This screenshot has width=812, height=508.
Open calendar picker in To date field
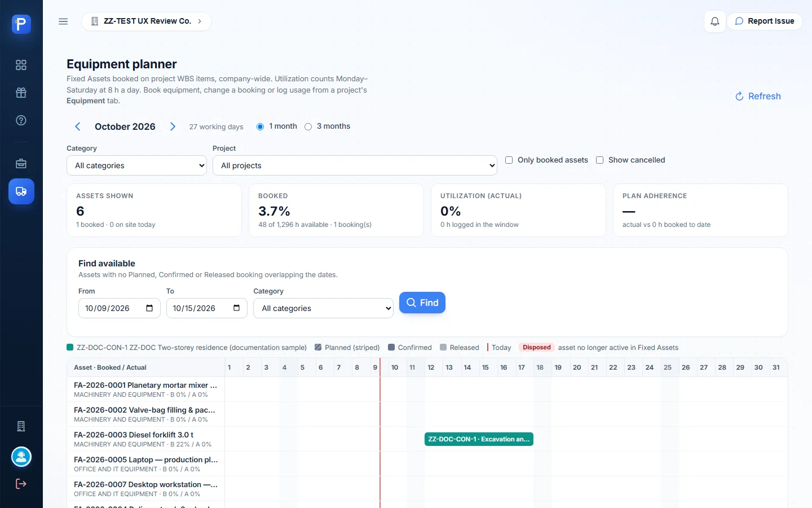[236, 308]
